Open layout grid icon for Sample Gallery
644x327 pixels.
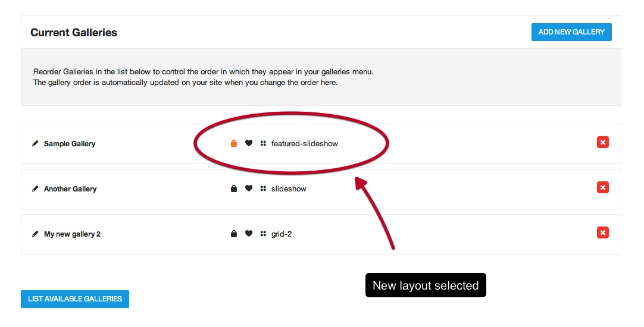[263, 143]
